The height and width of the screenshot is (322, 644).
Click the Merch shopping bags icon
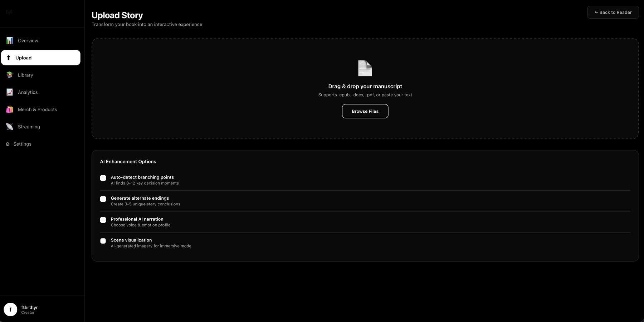[x=10, y=109]
